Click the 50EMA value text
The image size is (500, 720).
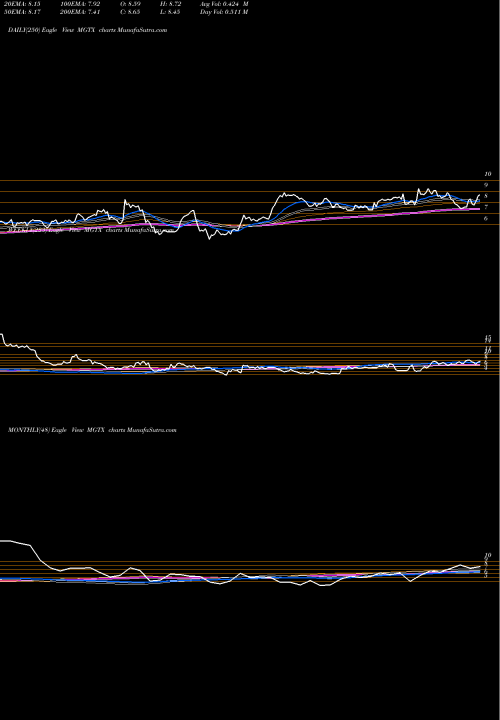[x=24, y=12]
